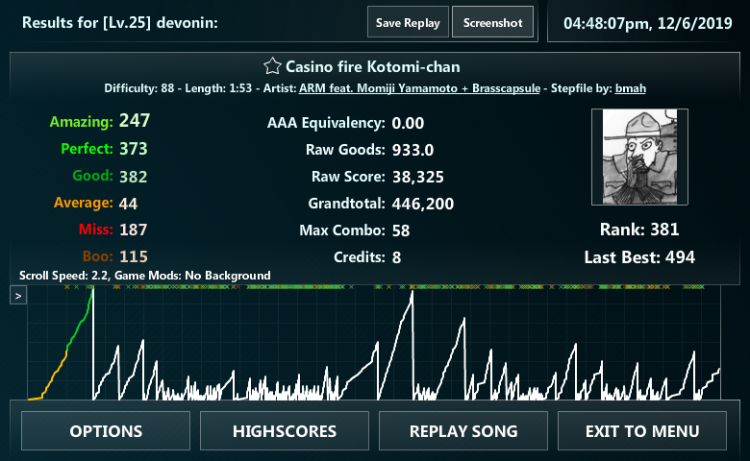View the HIGHSCORES for this song

pos(285,432)
